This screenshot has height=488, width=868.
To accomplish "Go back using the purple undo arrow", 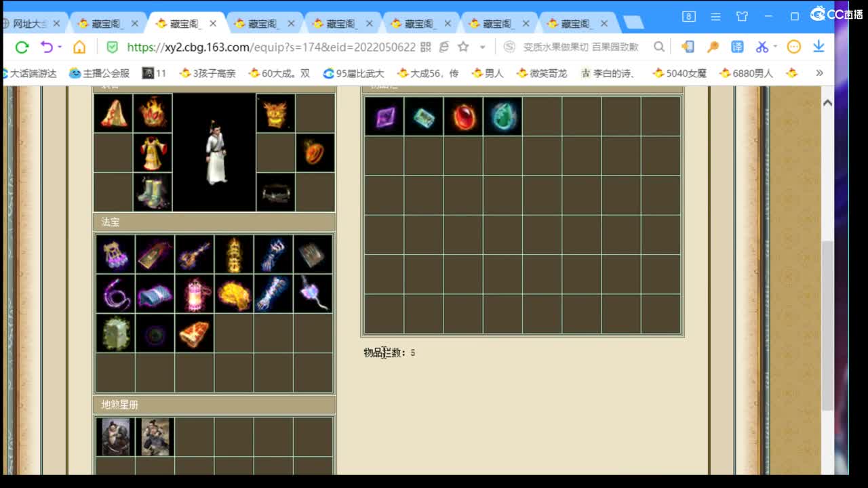I will coord(46,47).
